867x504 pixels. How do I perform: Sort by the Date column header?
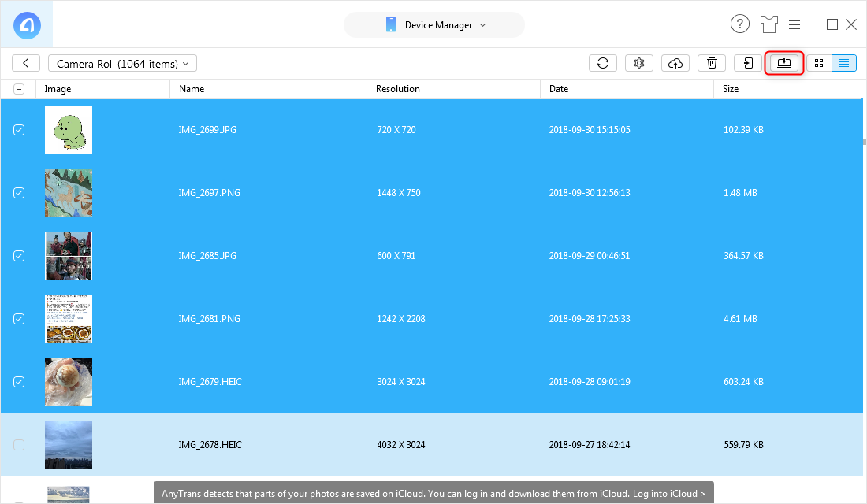click(559, 89)
